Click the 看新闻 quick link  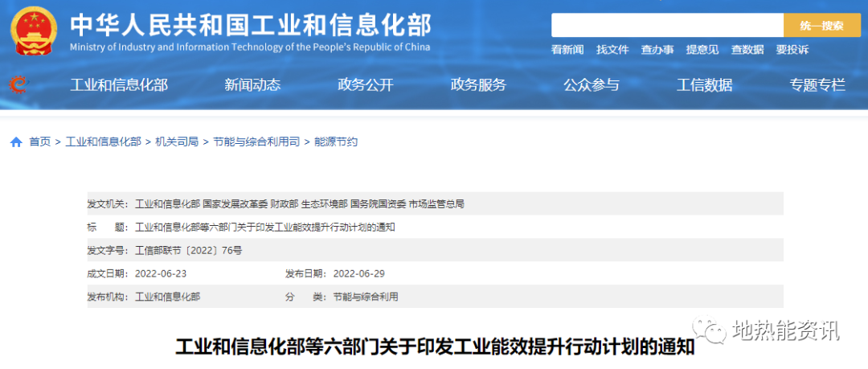[567, 50]
